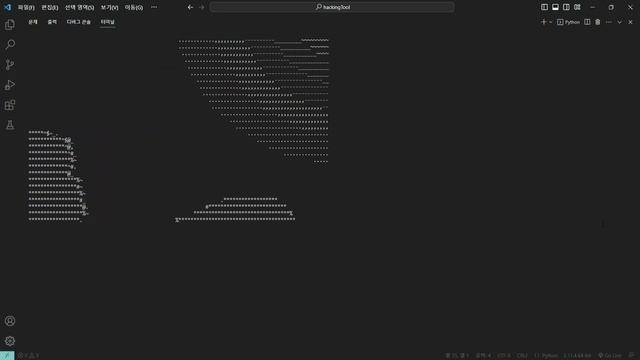Click the CRLF end-of-line indicator
Screen dimensions: 640x360
(x=522, y=356)
